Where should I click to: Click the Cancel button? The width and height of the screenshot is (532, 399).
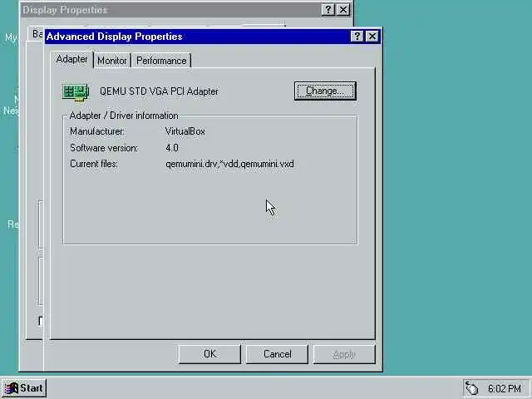277,354
